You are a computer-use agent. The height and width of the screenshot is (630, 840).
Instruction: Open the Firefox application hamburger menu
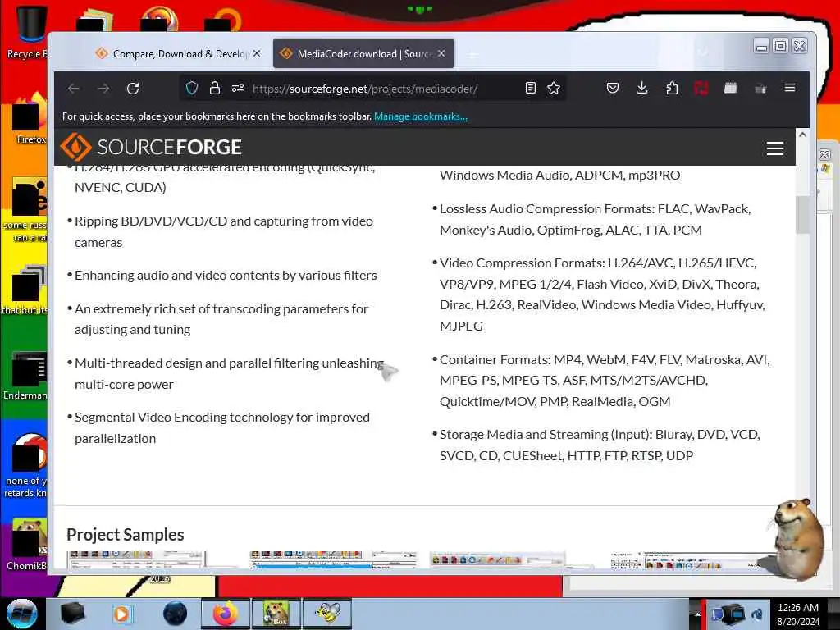790,88
